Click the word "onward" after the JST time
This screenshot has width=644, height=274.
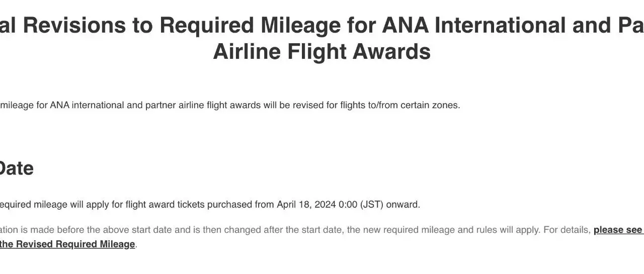pyautogui.click(x=403, y=205)
